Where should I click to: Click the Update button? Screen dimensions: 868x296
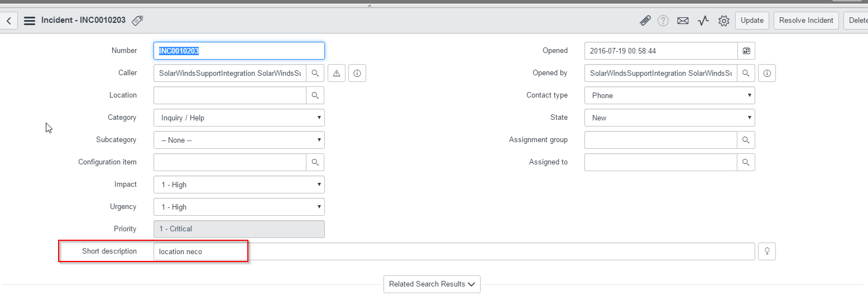[752, 21]
